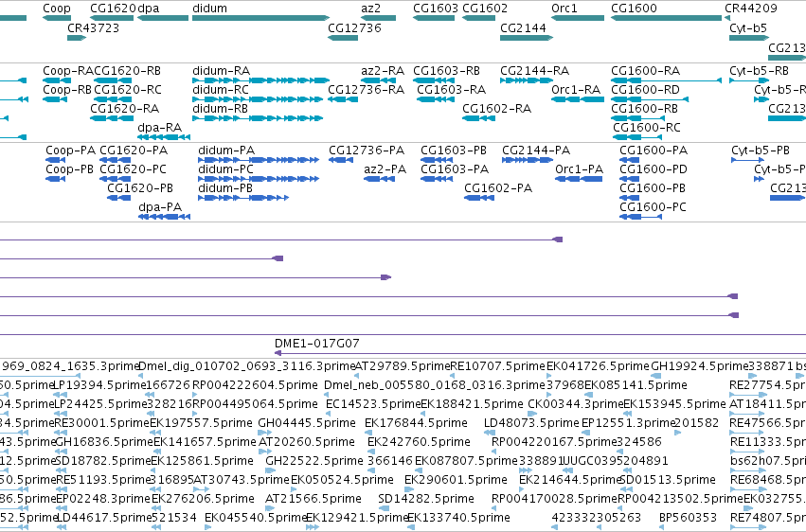This screenshot has height=532, width=806.
Task: Open the didum-PA protein label
Action: point(226,151)
